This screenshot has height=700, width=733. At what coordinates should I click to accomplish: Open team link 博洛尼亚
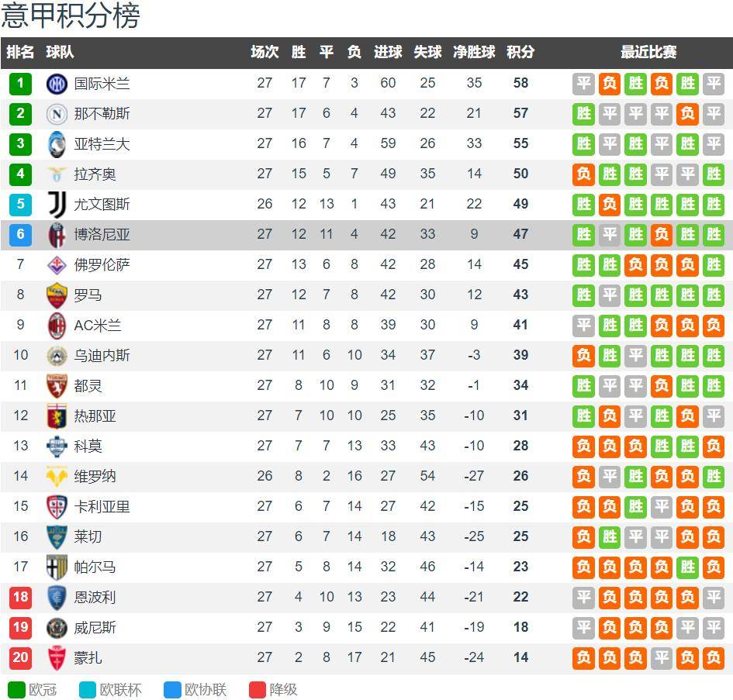pyautogui.click(x=102, y=235)
